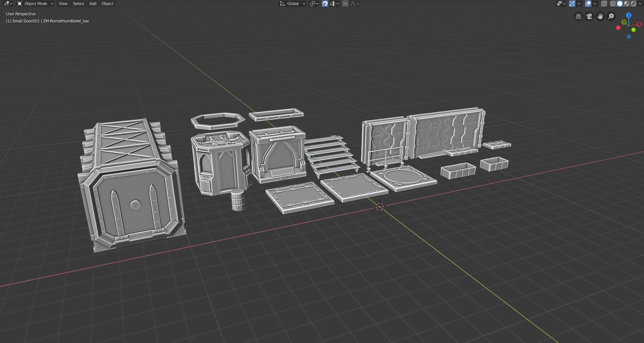
Task: Toggle the snap magnet
Action: point(325,4)
